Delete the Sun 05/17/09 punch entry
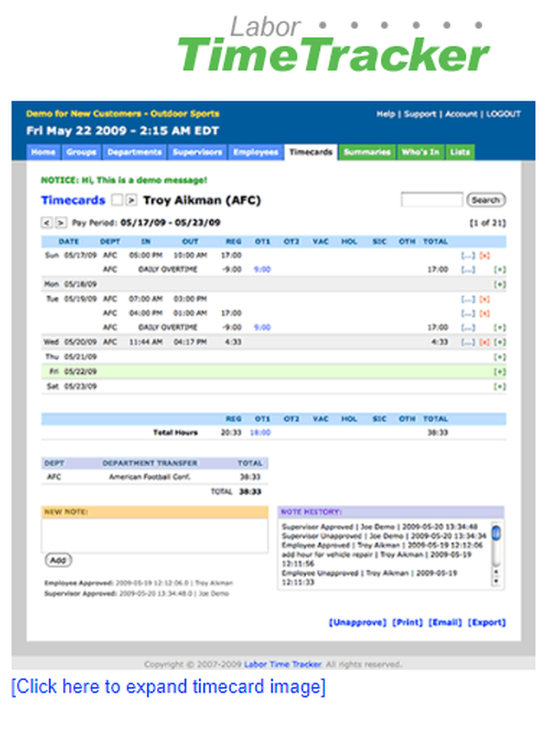The image size is (560, 739). [x=484, y=255]
